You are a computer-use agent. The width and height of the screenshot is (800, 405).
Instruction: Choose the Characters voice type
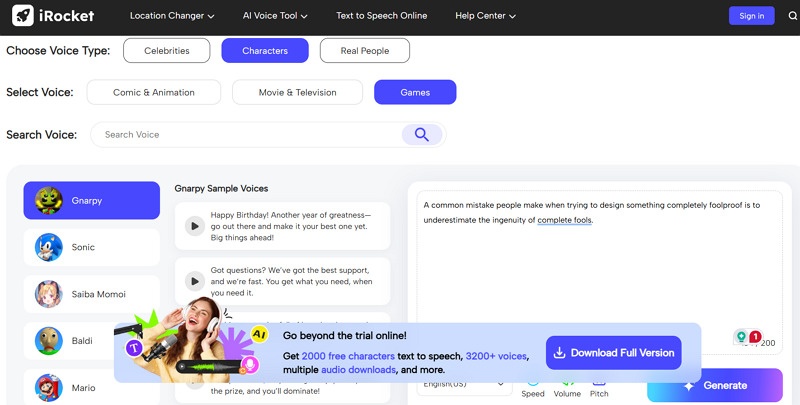click(x=265, y=50)
